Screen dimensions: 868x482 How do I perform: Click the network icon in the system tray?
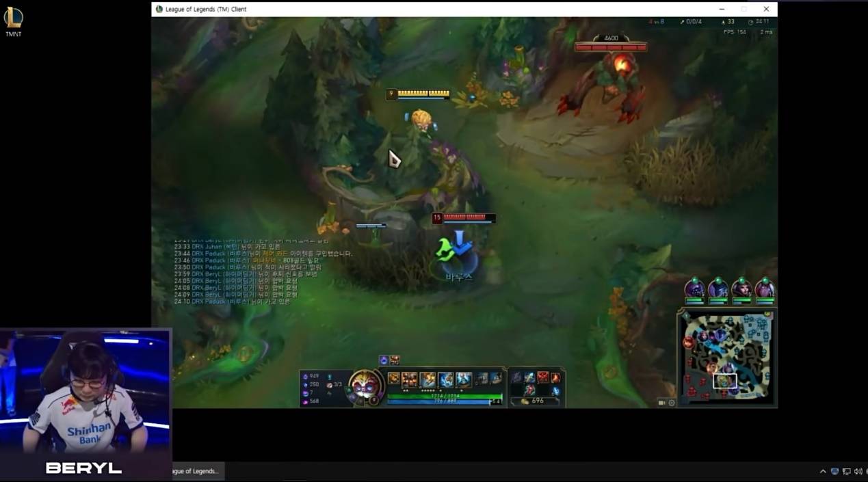(x=847, y=472)
